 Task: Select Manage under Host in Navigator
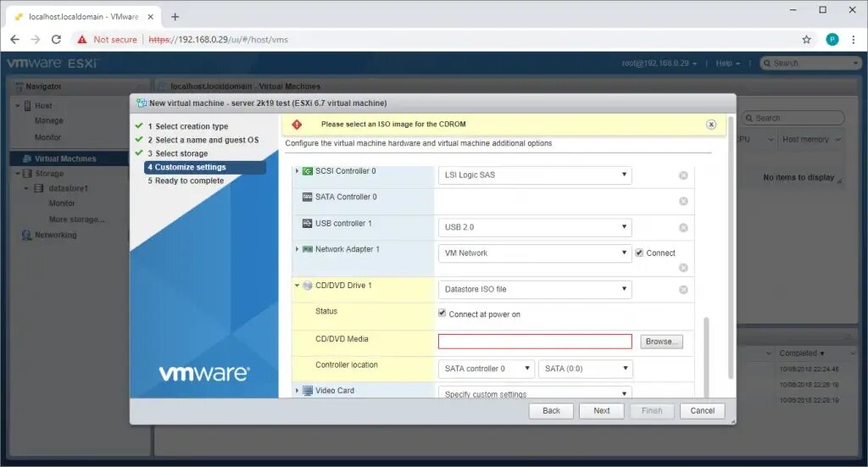click(48, 120)
